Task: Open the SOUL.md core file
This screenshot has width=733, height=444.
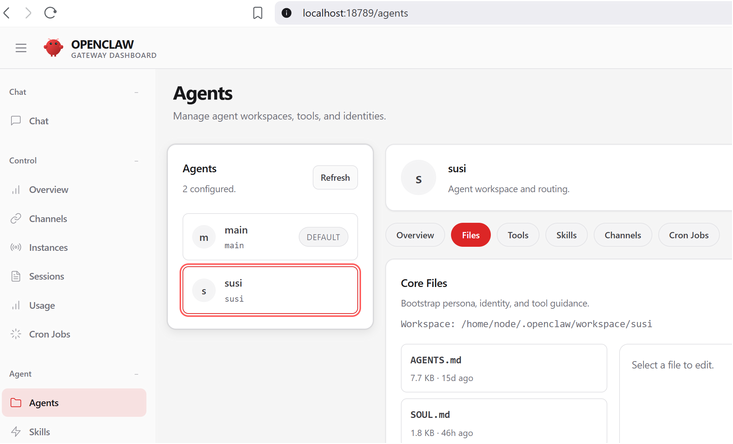Action: click(x=504, y=422)
